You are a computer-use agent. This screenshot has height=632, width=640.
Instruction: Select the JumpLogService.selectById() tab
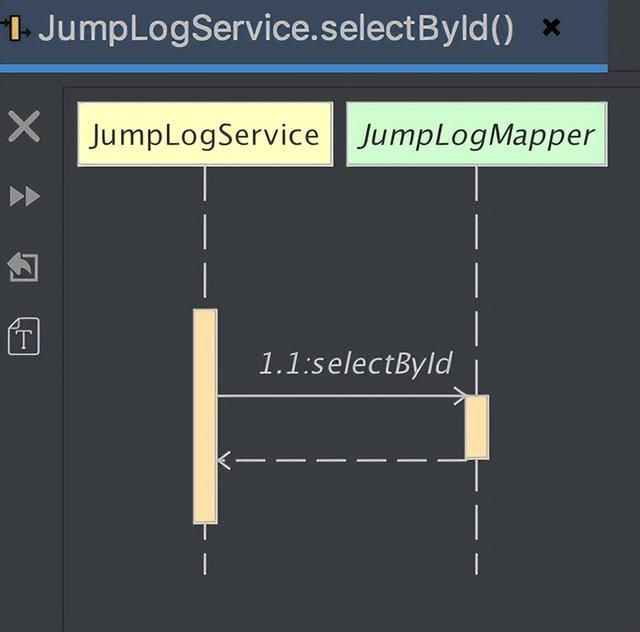point(275,28)
